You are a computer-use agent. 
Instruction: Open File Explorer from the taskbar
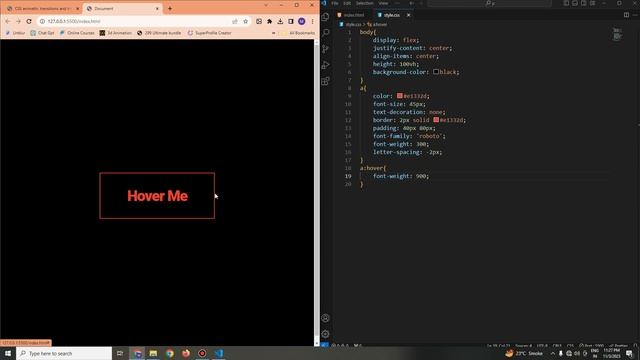[x=153, y=353]
